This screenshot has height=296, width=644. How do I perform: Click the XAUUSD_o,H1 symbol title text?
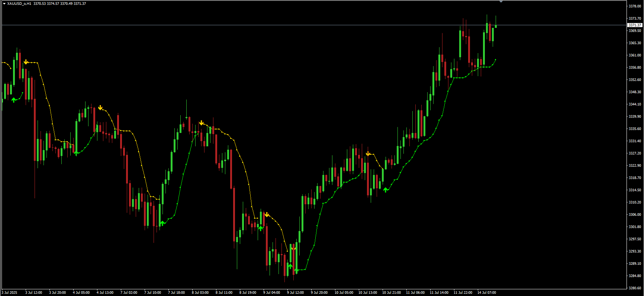coord(19,4)
